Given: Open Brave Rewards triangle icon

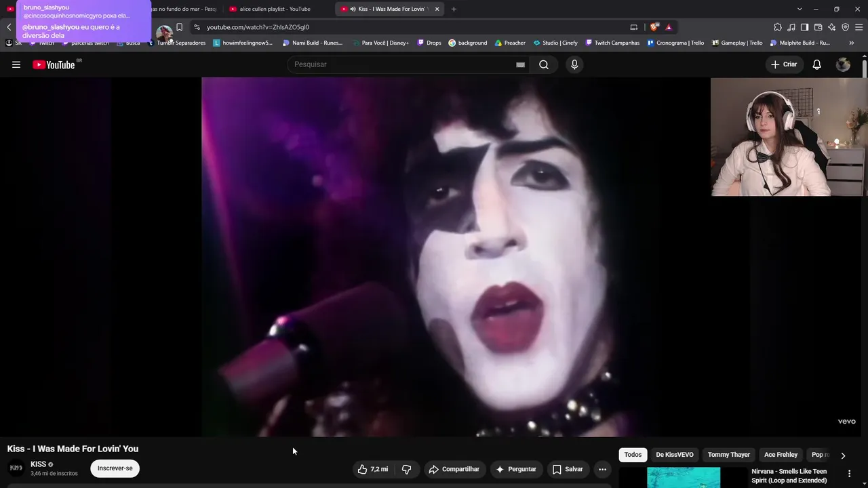Looking at the screenshot, I should coord(669,27).
